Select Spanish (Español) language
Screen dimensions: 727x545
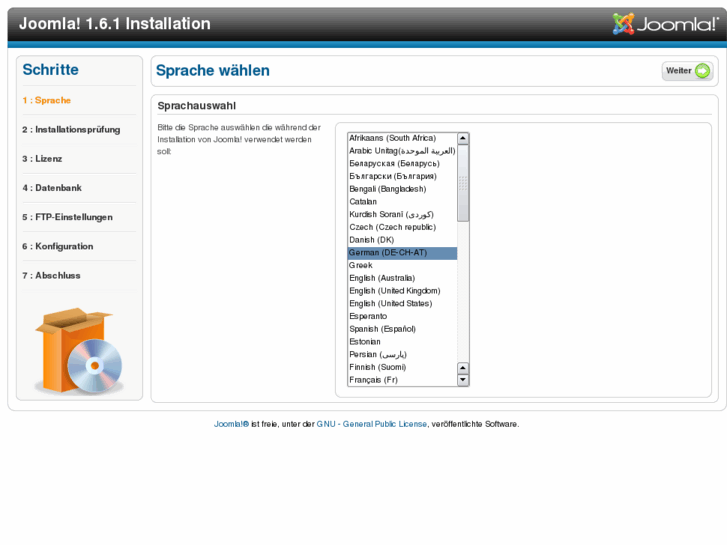tap(402, 329)
